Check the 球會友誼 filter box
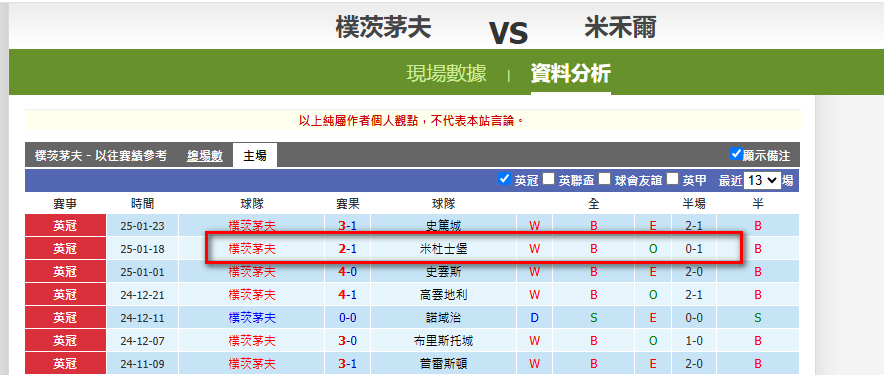Viewport: 884px width, 375px height. tap(604, 179)
